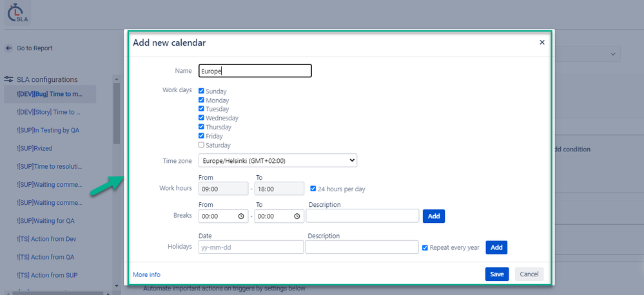
Task: Open ![TS] Action from QA configuration
Action: point(46,257)
